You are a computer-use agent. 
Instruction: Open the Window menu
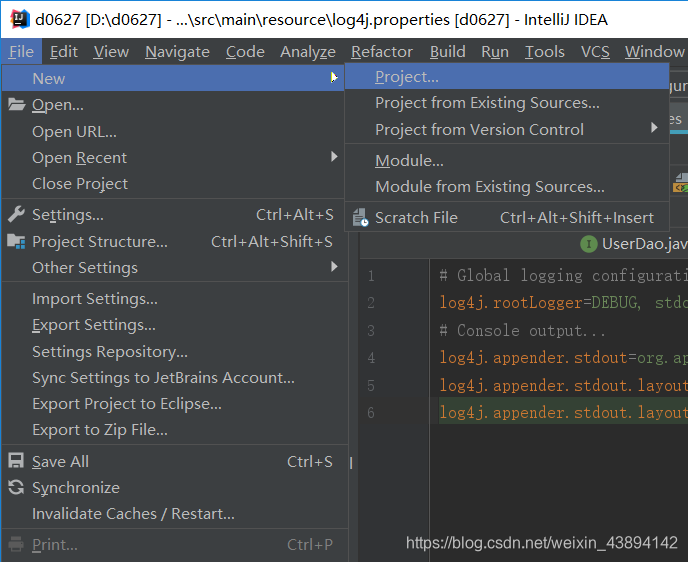click(x=655, y=52)
